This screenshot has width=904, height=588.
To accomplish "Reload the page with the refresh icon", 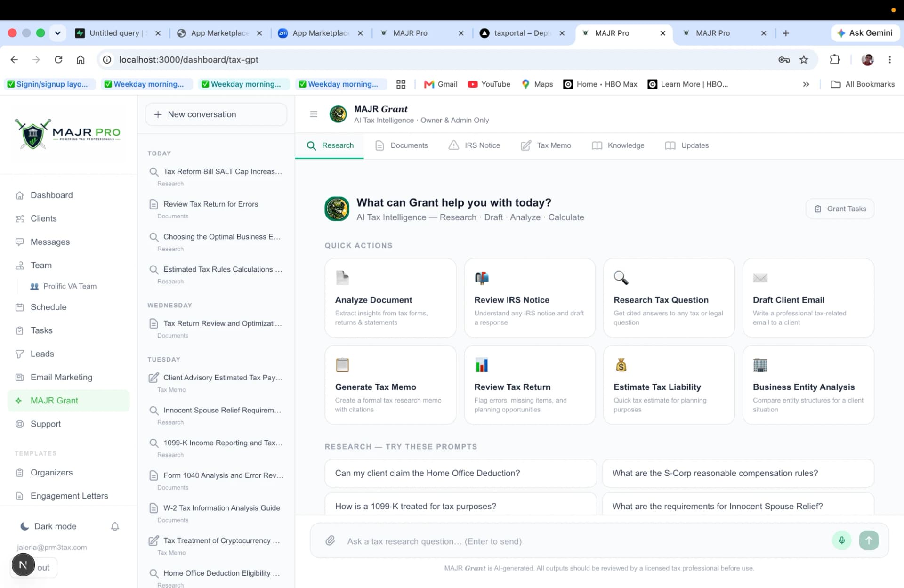I will pos(58,60).
